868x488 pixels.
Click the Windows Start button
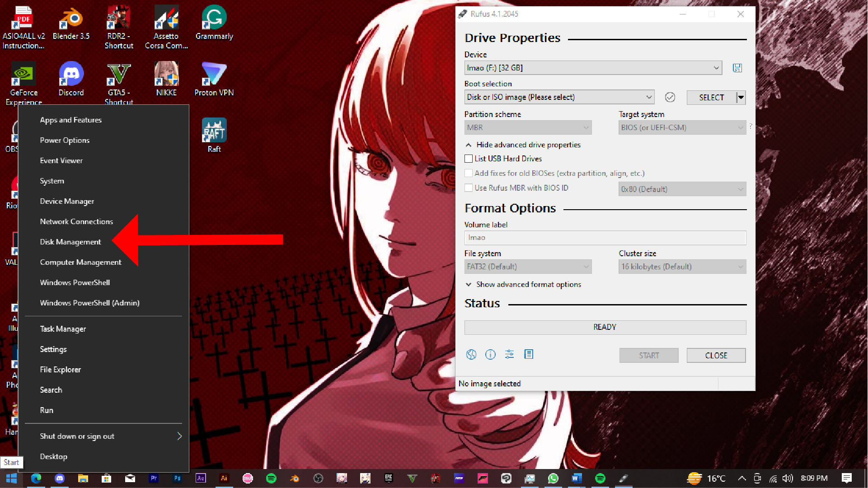pyautogui.click(x=11, y=479)
